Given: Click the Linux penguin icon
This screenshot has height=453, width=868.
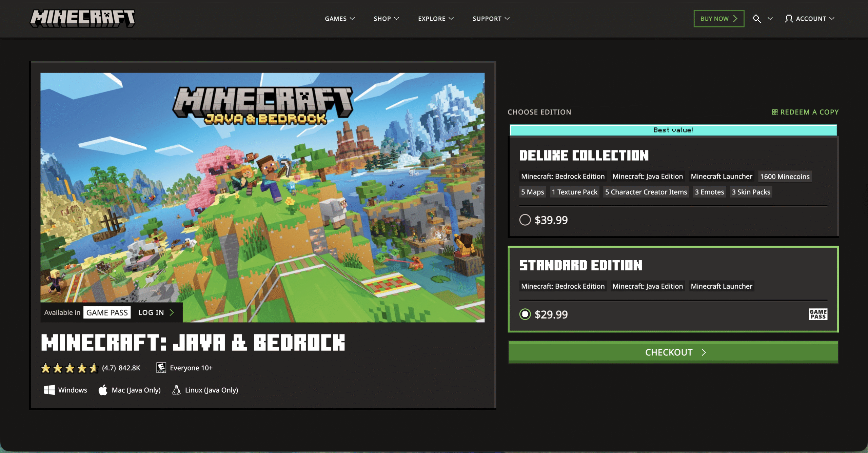Looking at the screenshot, I should (x=177, y=390).
